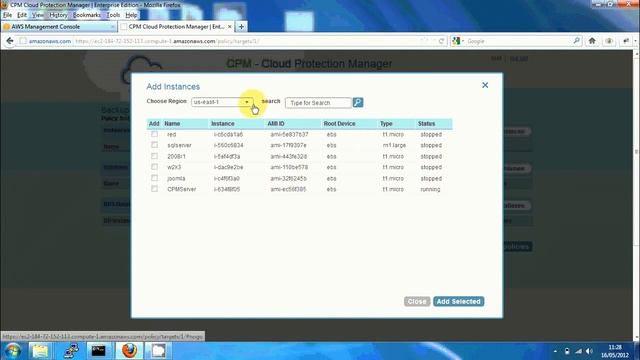Go back using the browser back arrow
This screenshot has width=640, height=360.
point(10,41)
